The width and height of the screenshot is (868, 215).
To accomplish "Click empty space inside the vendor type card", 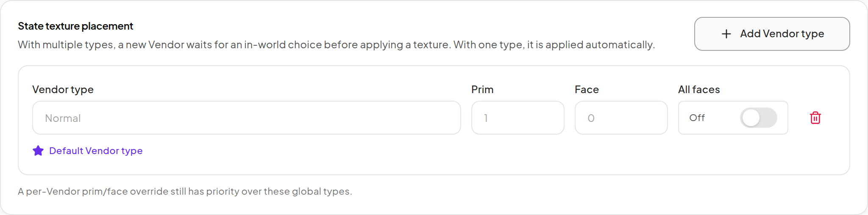I will point(466,154).
